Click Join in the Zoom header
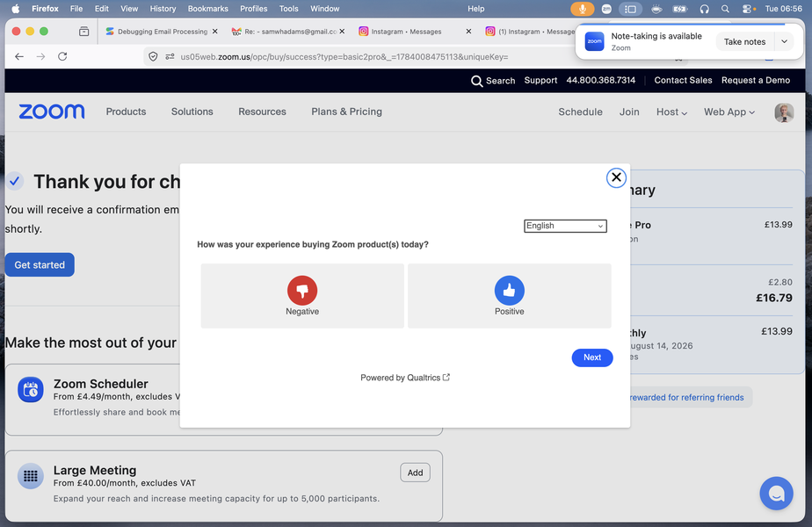 pyautogui.click(x=629, y=112)
